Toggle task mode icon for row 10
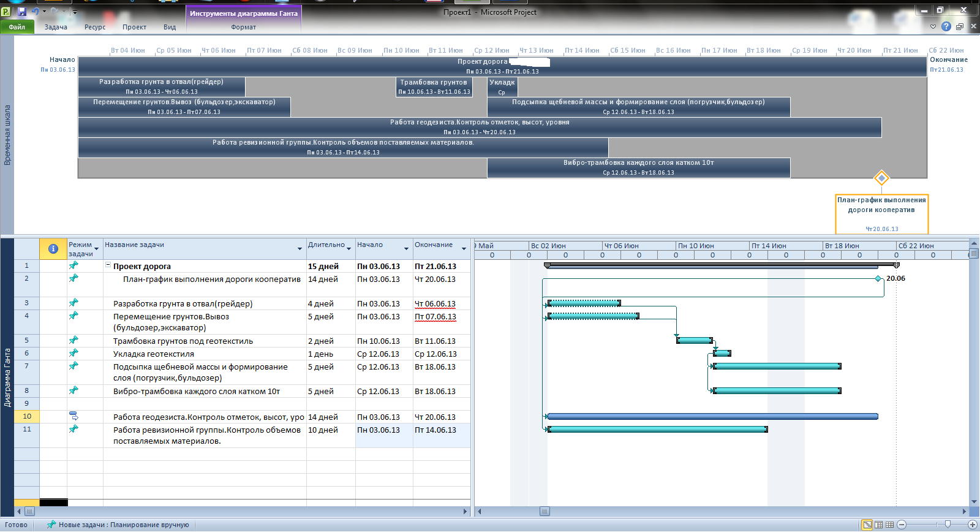The width and height of the screenshot is (980, 532). point(73,416)
